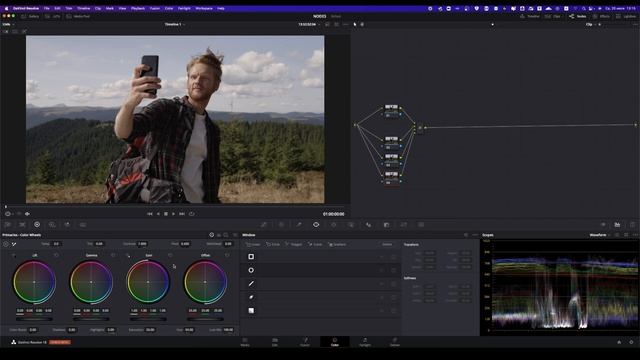640x360 pixels.
Task: Select the Window palette icon
Action: (316, 224)
